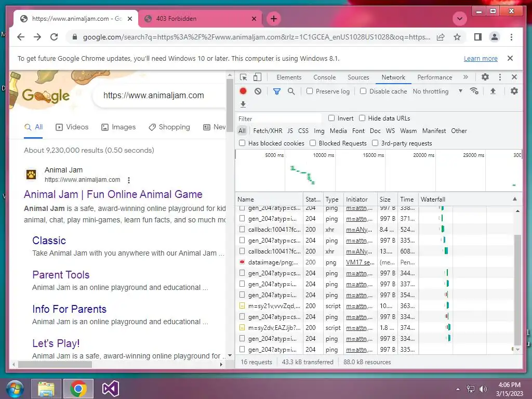
Task: Open Network panel settings gear
Action: (514, 91)
